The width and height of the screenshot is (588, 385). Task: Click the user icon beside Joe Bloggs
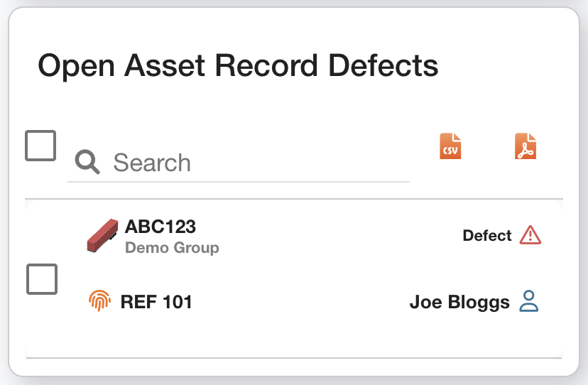(529, 301)
